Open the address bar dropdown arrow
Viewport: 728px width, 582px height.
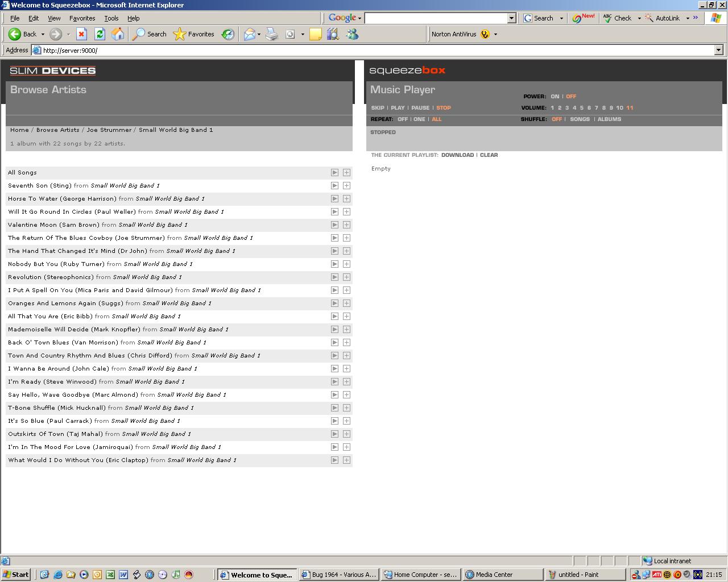(x=718, y=50)
